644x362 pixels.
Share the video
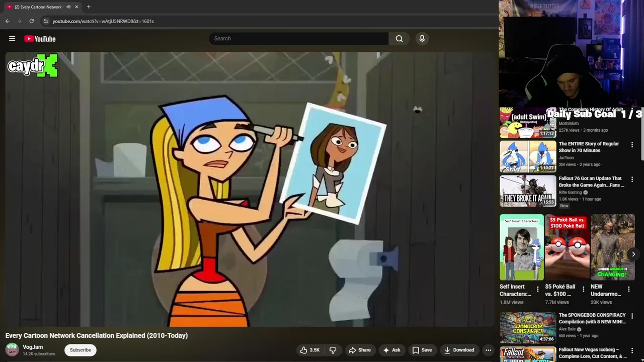click(x=359, y=350)
